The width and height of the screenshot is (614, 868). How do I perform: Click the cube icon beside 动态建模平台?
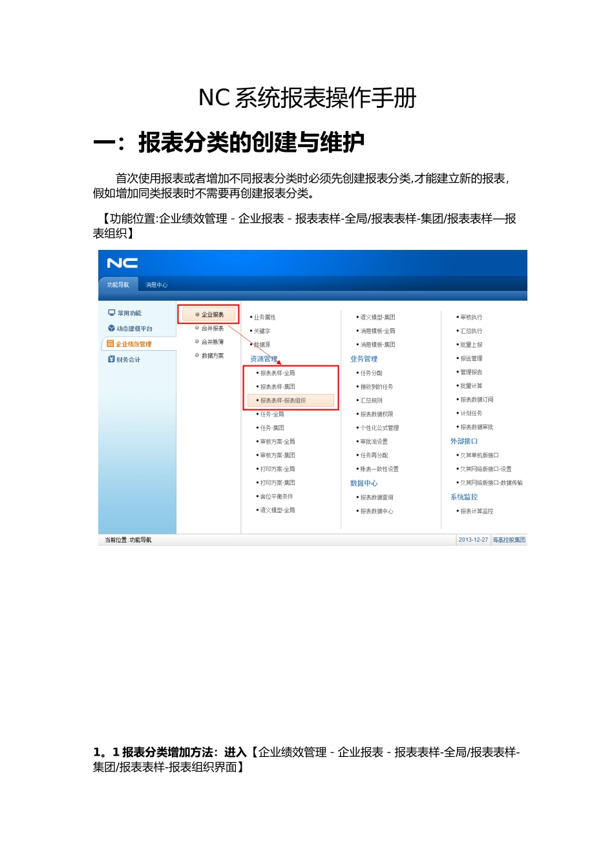[111, 328]
